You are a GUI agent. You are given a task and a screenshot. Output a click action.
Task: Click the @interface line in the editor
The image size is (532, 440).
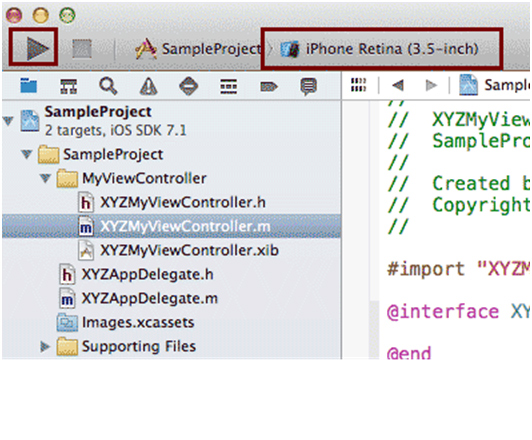point(458,312)
